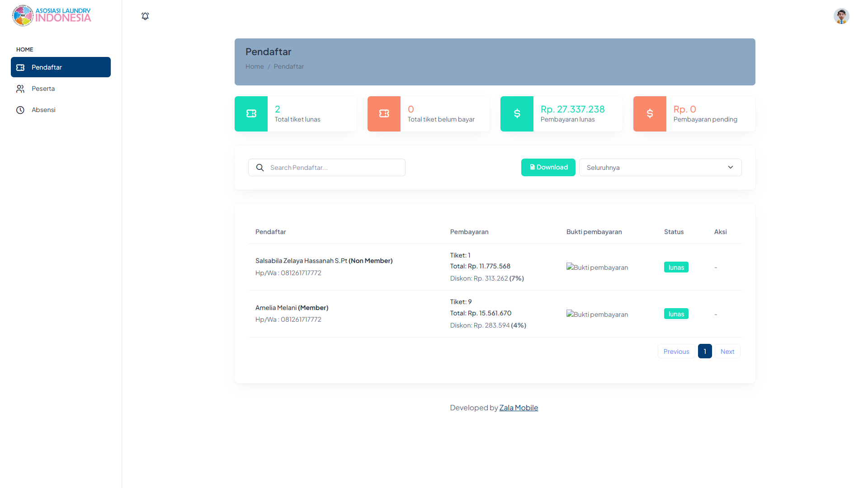Image resolution: width=868 pixels, height=488 pixels.
Task: Open the user avatar menu
Action: [841, 16]
